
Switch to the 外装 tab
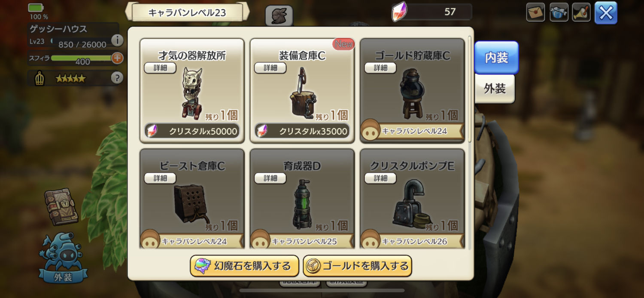495,89
